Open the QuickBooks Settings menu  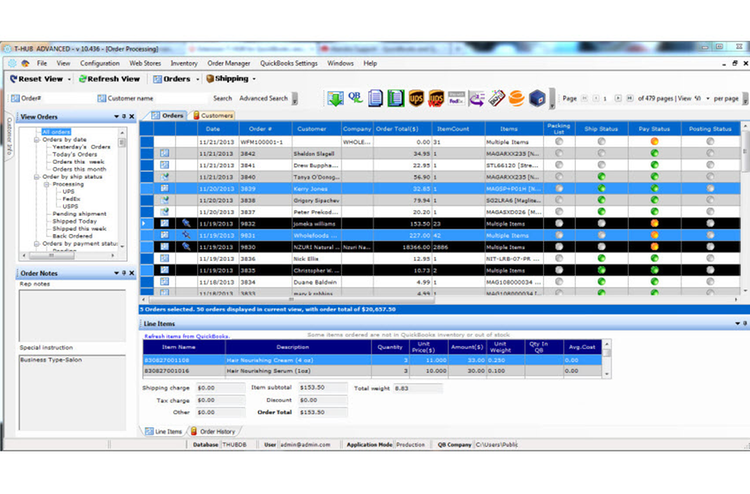point(289,63)
